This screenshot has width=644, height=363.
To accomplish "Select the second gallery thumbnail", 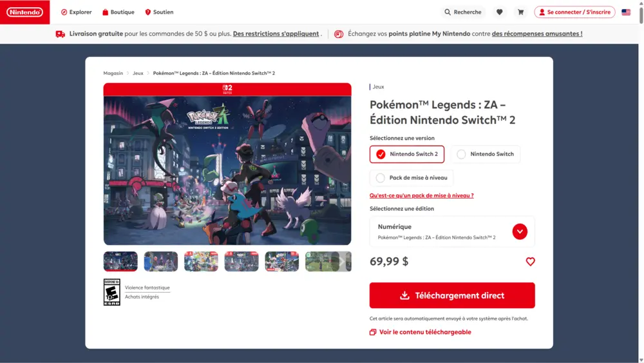I will pos(160,262).
